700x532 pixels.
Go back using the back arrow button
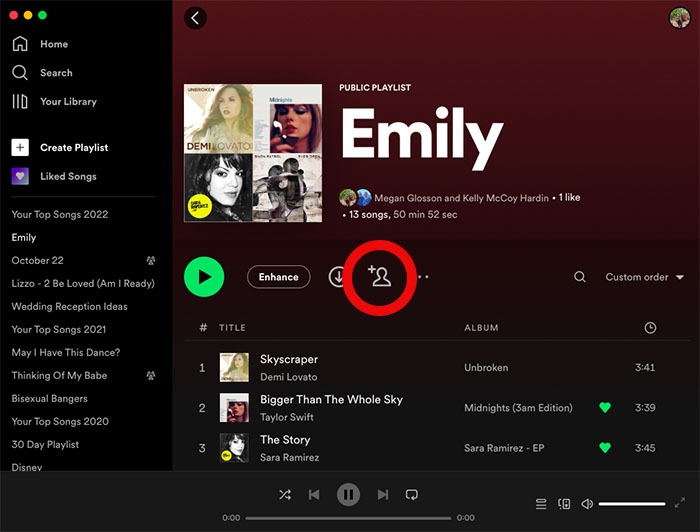(x=195, y=18)
